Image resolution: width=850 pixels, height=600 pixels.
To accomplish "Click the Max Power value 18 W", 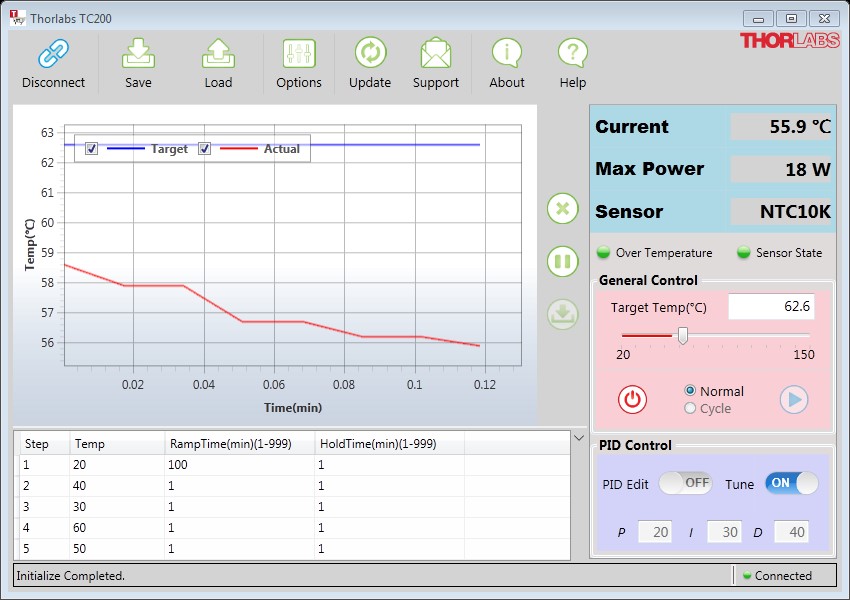I will click(781, 169).
